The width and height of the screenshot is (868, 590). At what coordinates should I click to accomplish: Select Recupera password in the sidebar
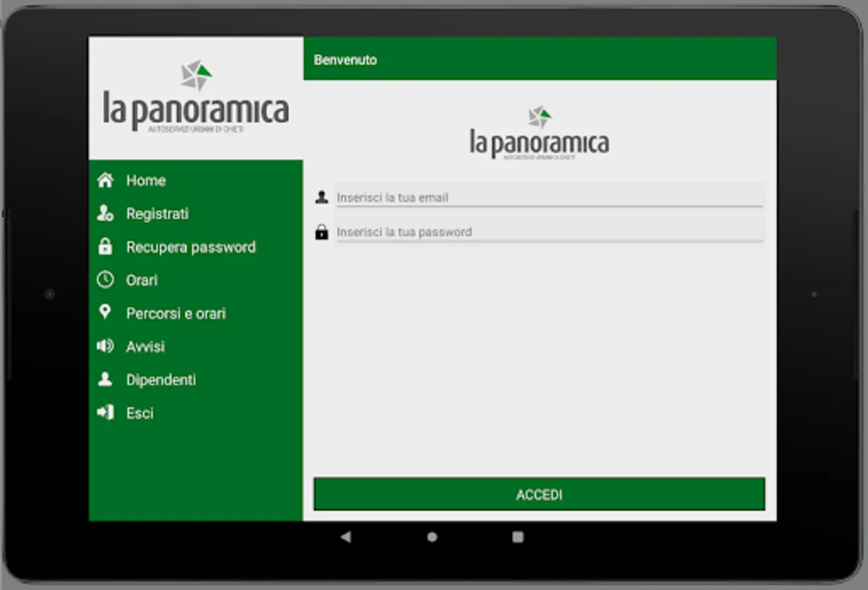pos(196,247)
